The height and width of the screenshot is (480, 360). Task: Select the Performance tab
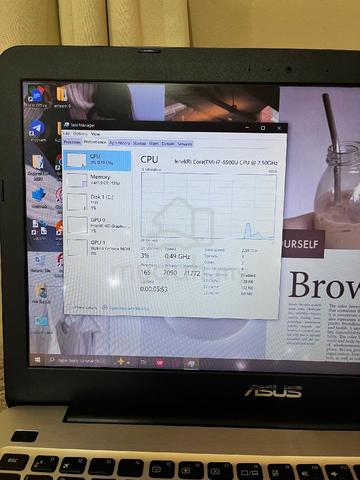click(x=95, y=142)
